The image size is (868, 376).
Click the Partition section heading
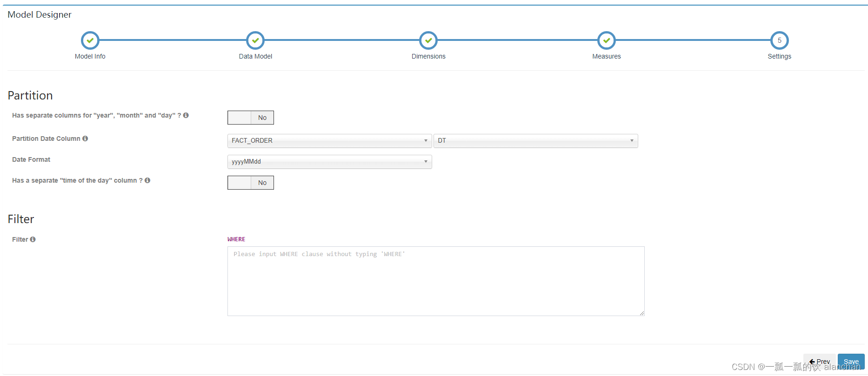click(30, 95)
